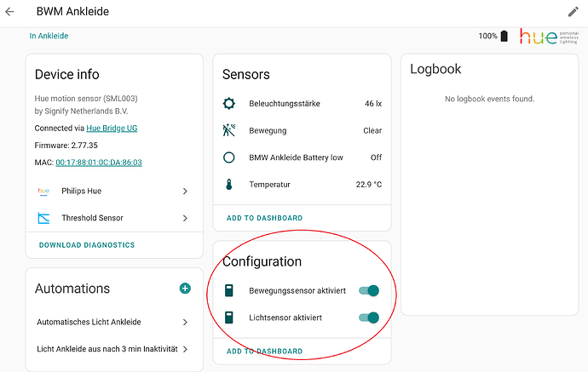The width and height of the screenshot is (588, 372).
Task: Open the Temperatur sensor entry
Action: 302,185
